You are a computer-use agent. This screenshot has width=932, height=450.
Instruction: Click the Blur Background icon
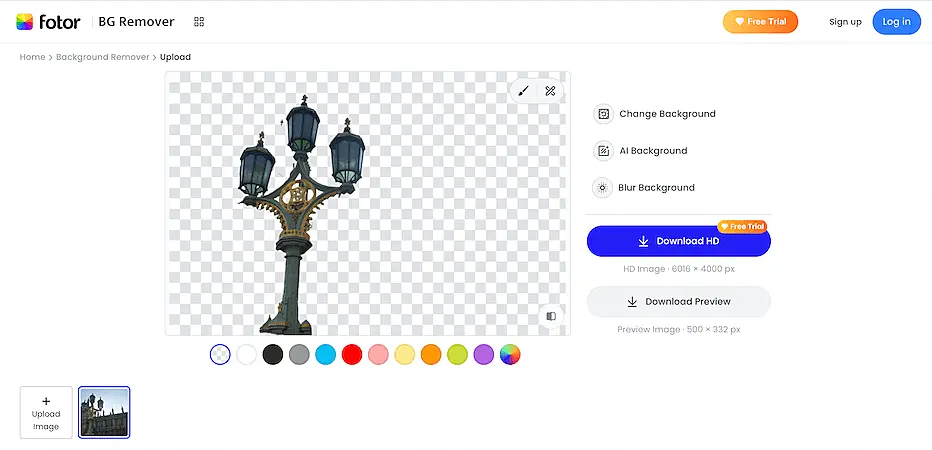click(602, 187)
